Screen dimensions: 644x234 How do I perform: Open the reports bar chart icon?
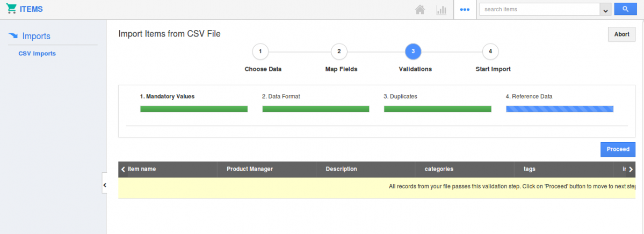tap(442, 10)
